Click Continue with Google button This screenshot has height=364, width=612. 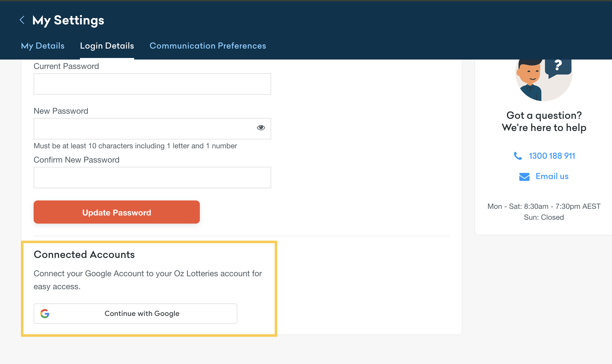pyautogui.click(x=142, y=314)
